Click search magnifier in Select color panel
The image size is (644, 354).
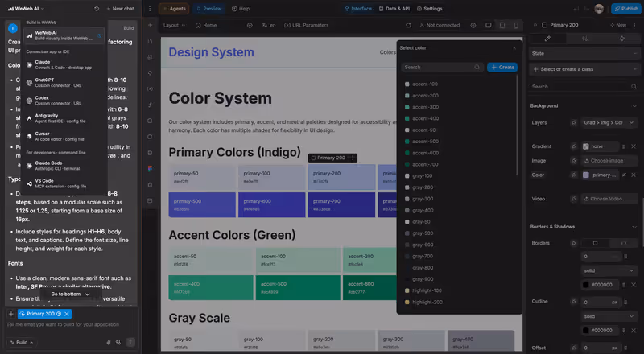point(477,68)
